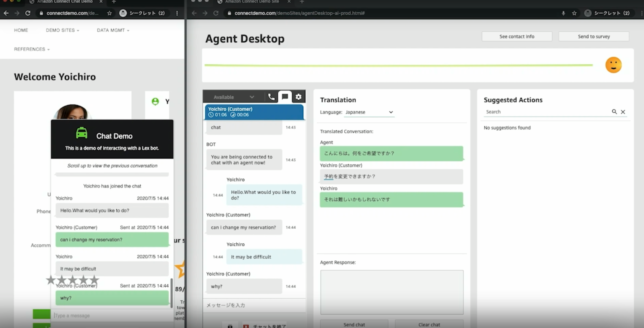Screen dimensions: 644x328
Task: Expand the DEMO SITES menu
Action: click(62, 30)
